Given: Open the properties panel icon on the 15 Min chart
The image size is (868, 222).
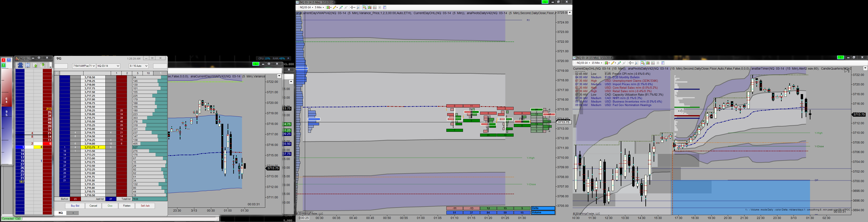Looking at the screenshot, I should coord(663,63).
